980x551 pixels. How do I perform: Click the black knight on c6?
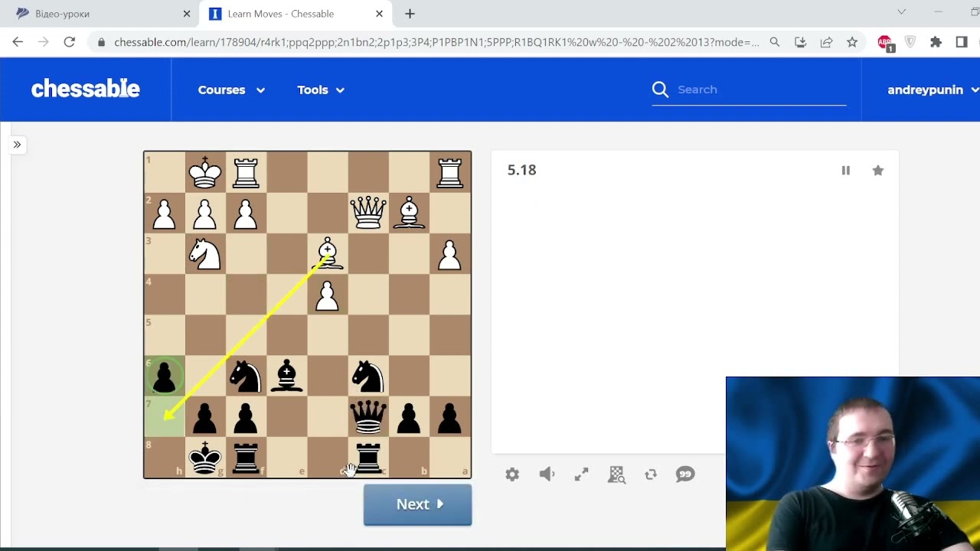pyautogui.click(x=368, y=376)
